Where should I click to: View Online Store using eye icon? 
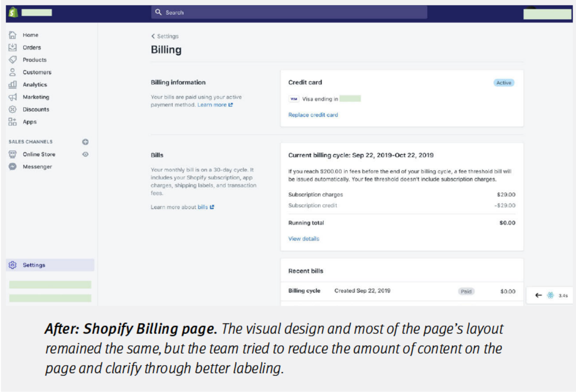coord(85,154)
